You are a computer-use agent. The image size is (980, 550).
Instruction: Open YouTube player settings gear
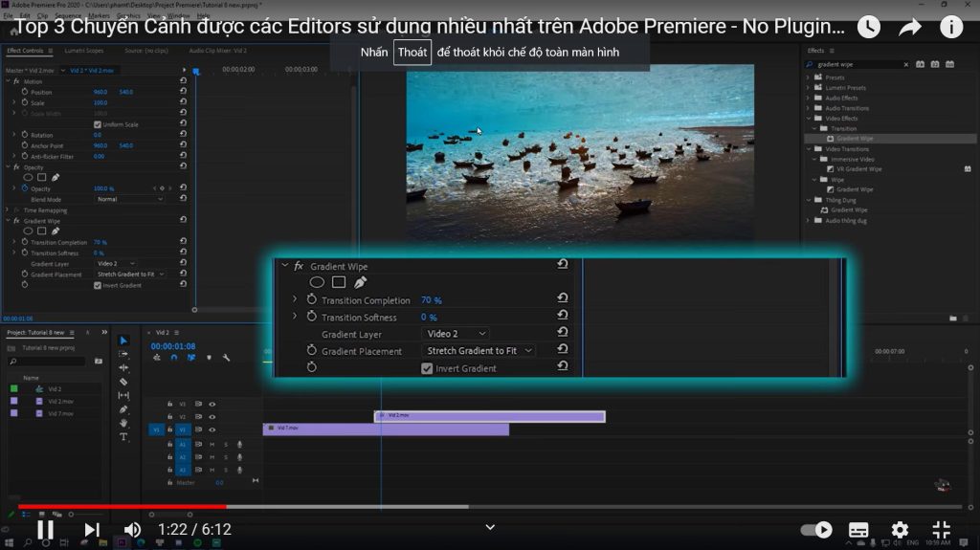[x=900, y=530]
